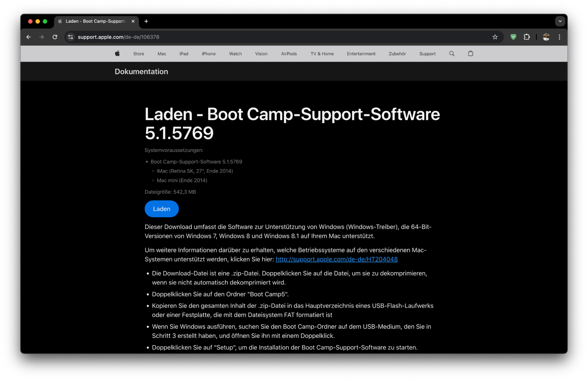Open the browser profile avatar
The height and width of the screenshot is (381, 588).
[x=546, y=37]
